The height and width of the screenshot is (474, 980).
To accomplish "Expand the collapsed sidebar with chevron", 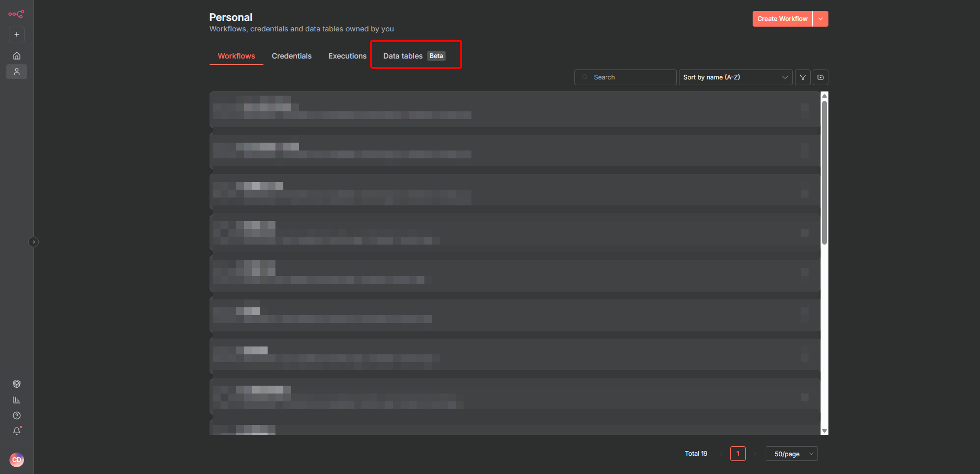I will tap(33, 242).
